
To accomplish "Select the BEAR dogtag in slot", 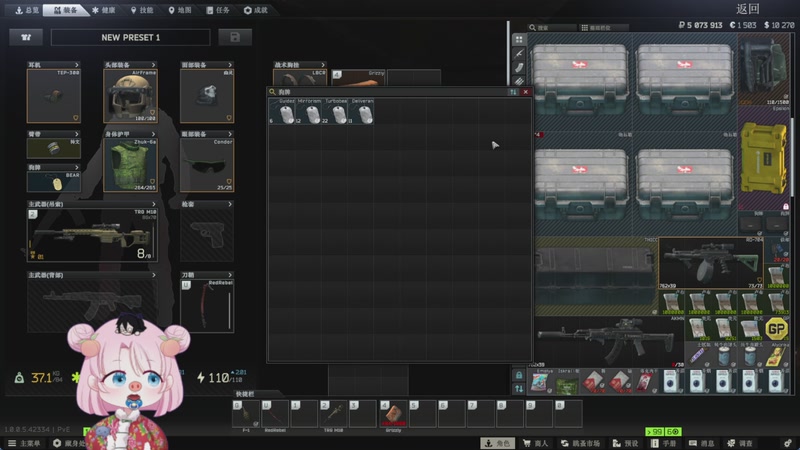I will (x=54, y=181).
